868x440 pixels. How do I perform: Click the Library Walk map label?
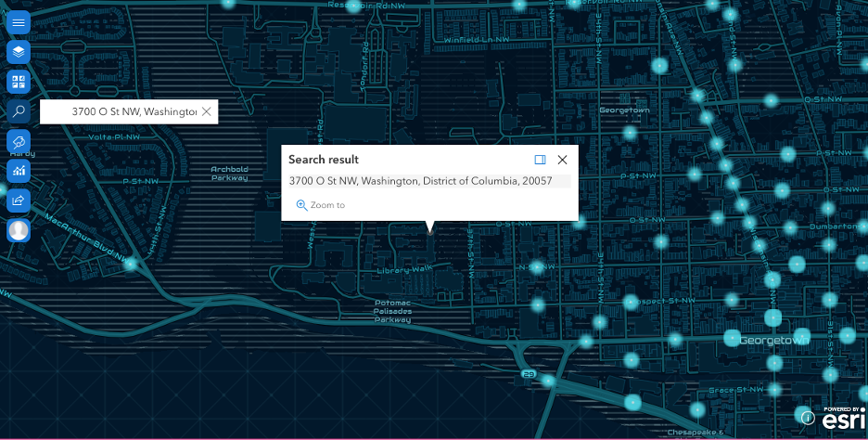click(404, 270)
